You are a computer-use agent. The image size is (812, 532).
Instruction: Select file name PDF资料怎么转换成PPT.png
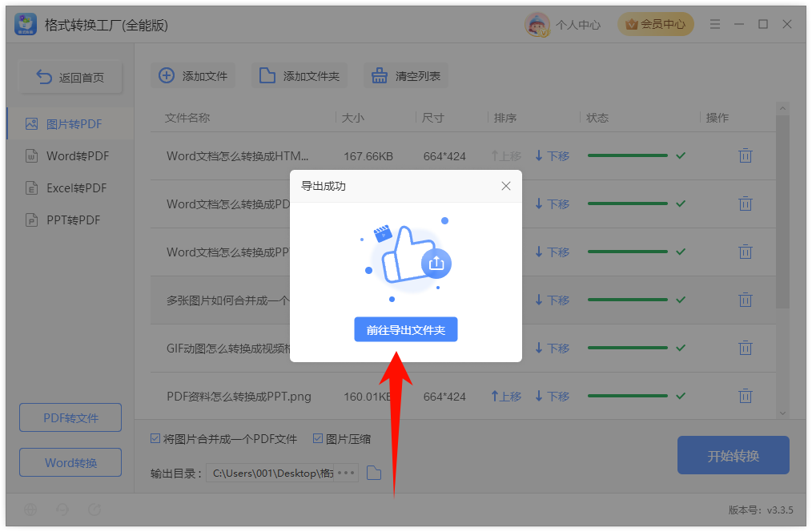tap(239, 397)
